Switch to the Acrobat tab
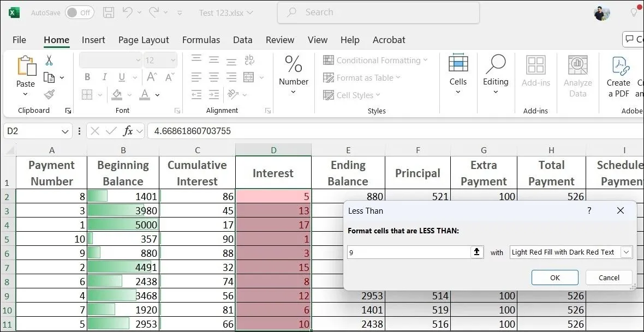 389,40
